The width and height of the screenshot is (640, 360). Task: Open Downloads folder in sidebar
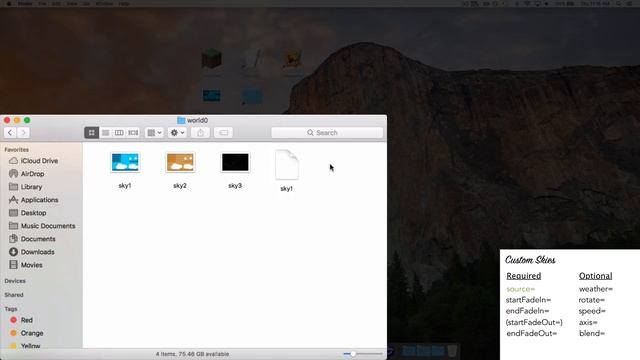point(38,252)
